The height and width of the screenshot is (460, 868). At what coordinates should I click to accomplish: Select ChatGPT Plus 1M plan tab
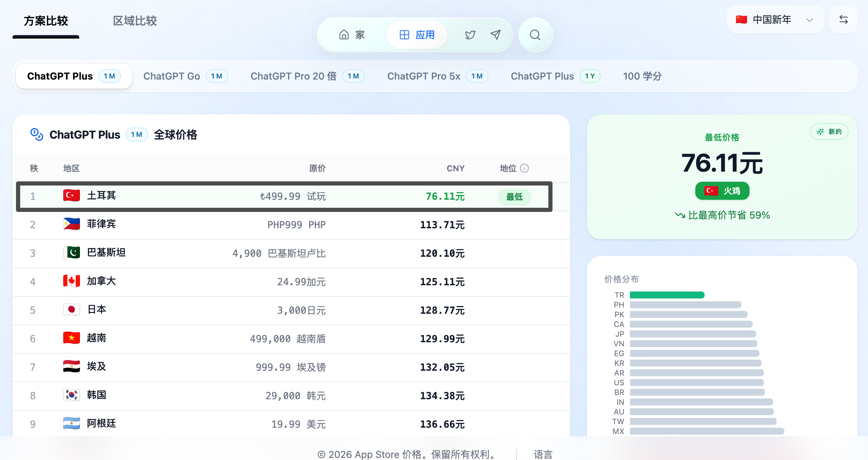[x=74, y=76]
